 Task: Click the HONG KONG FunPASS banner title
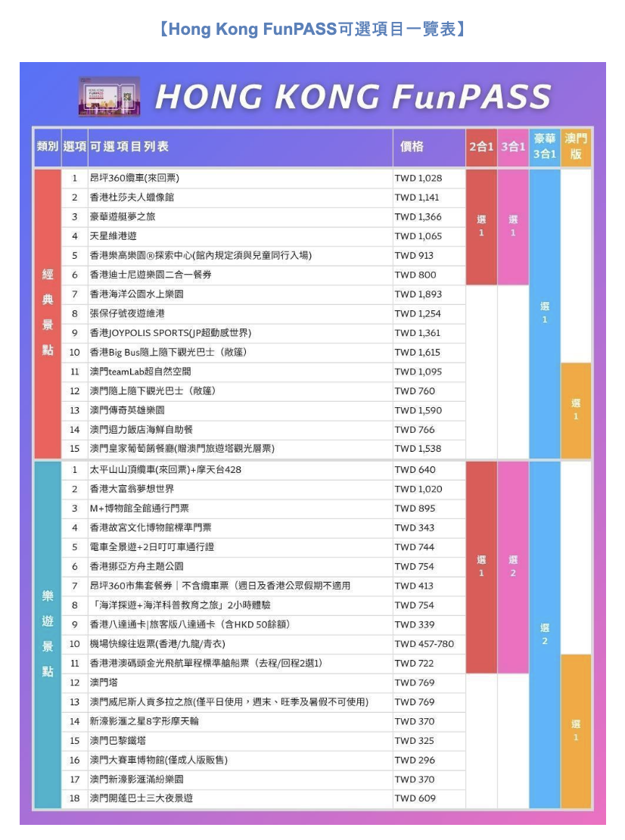tap(353, 97)
